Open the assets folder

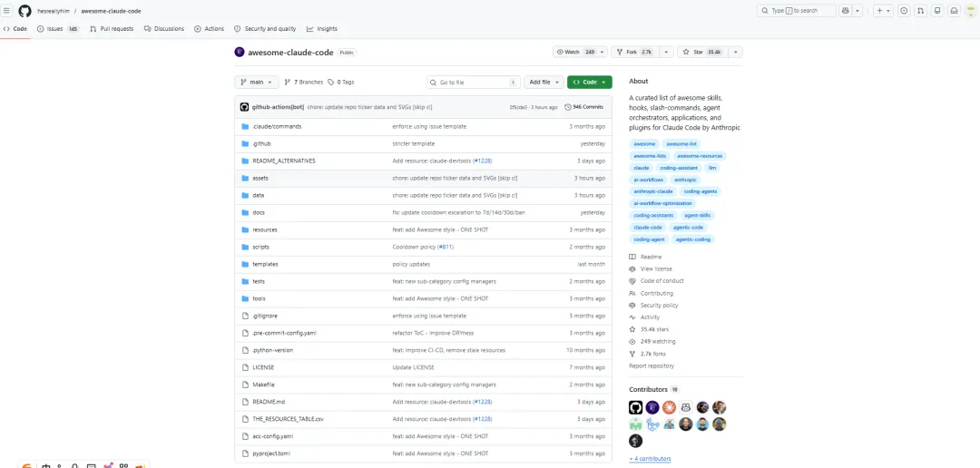pos(260,178)
